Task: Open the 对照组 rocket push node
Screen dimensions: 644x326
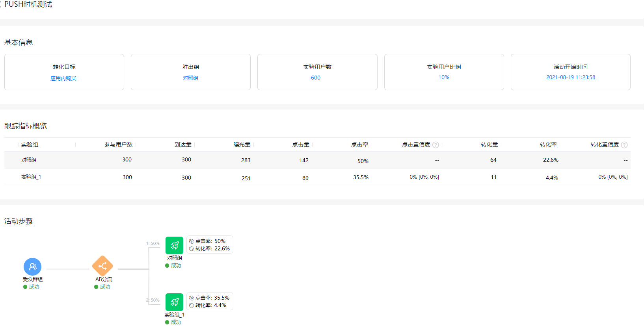Action: click(x=174, y=245)
